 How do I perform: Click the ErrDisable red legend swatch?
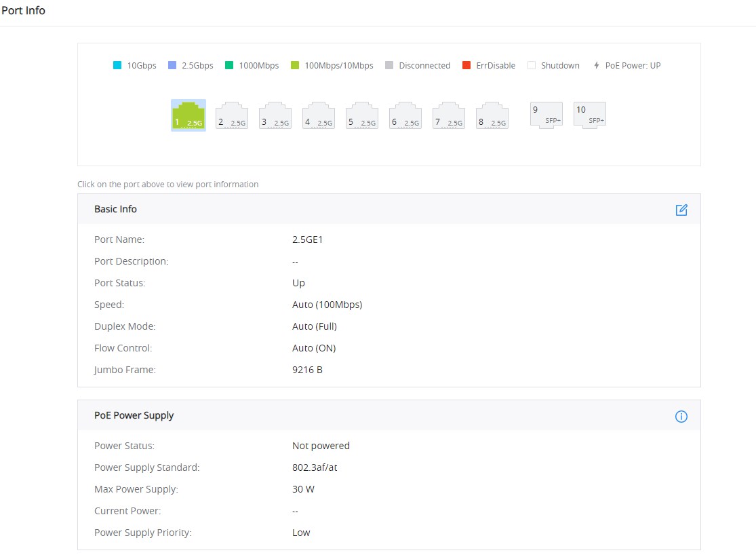(466, 65)
